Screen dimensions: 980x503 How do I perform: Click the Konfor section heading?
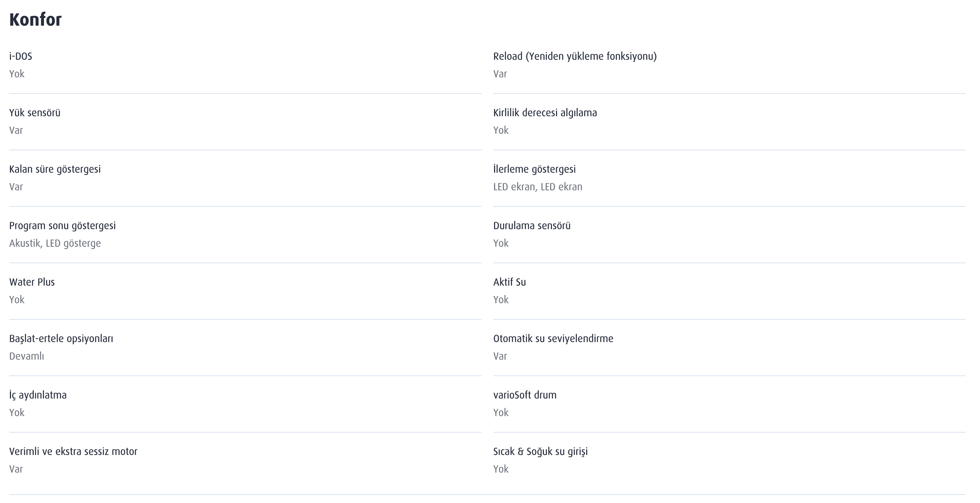coord(35,20)
